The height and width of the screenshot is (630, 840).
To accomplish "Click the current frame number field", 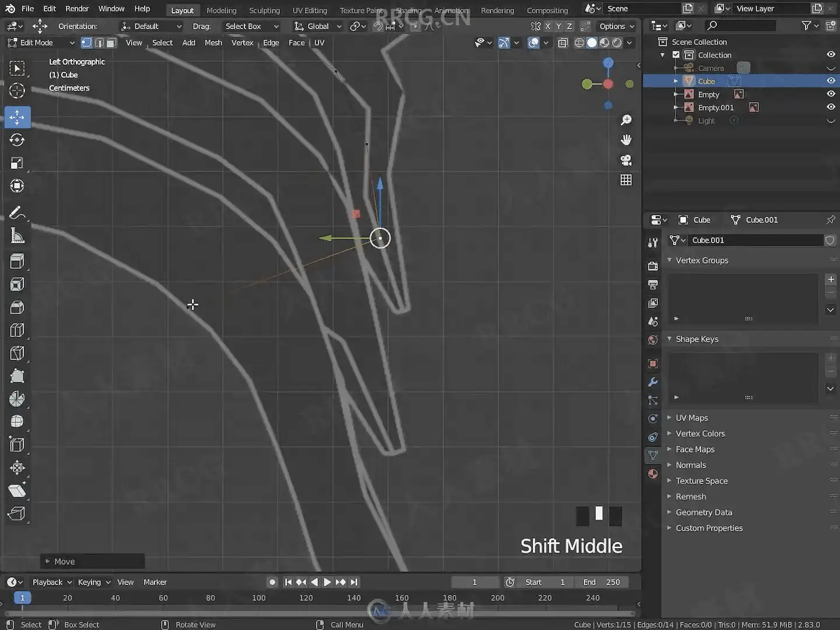I will point(475,582).
